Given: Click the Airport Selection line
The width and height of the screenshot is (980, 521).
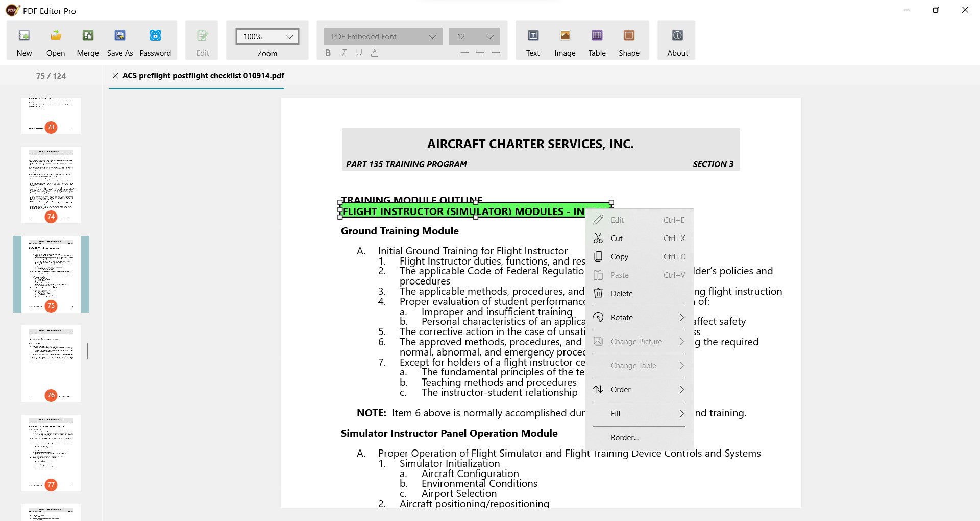Looking at the screenshot, I should pyautogui.click(x=459, y=494).
